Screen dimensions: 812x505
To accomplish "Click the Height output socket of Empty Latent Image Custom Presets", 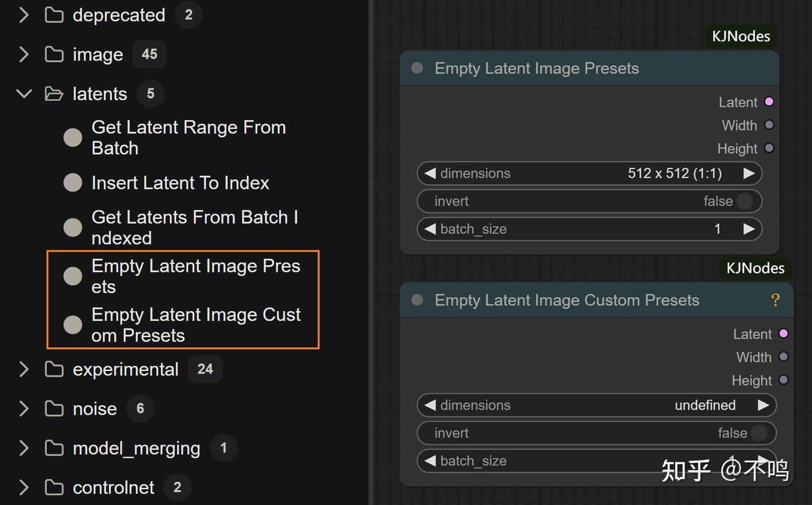I will pyautogui.click(x=783, y=380).
